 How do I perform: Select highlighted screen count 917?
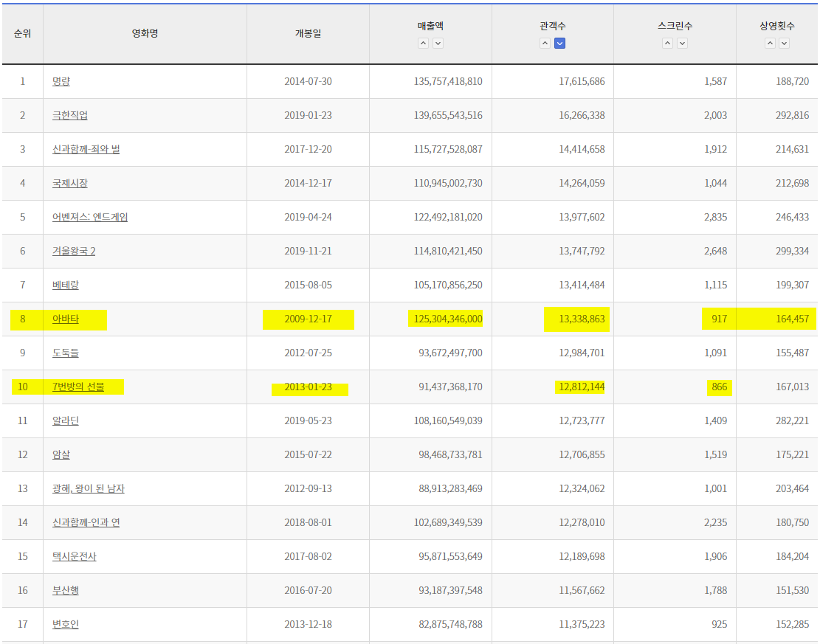[x=719, y=319]
